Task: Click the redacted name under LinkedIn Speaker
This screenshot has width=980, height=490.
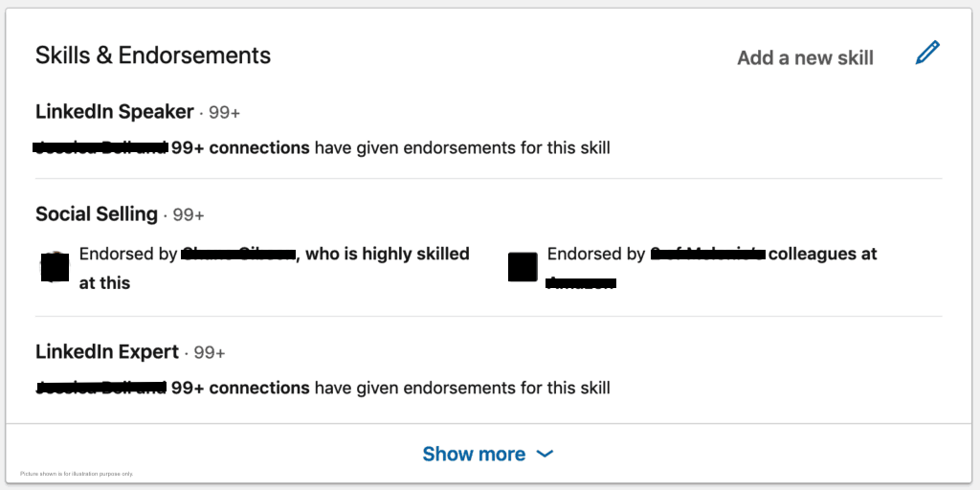Action: 100,147
